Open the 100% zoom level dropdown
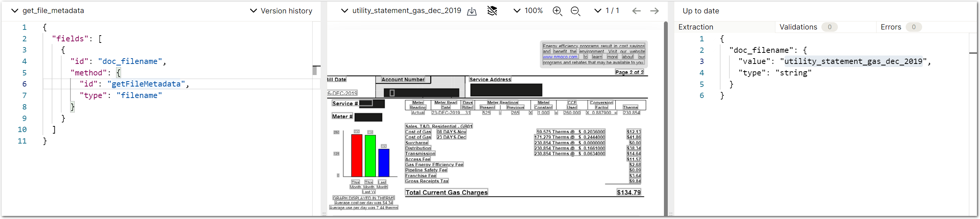The image size is (980, 219). (x=528, y=11)
